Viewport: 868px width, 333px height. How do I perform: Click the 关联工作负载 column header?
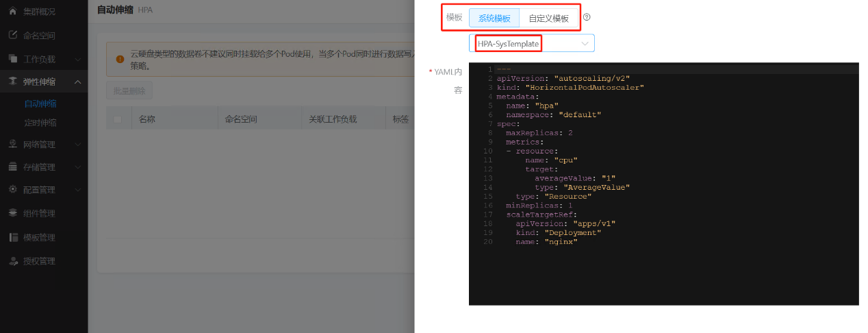coord(332,119)
